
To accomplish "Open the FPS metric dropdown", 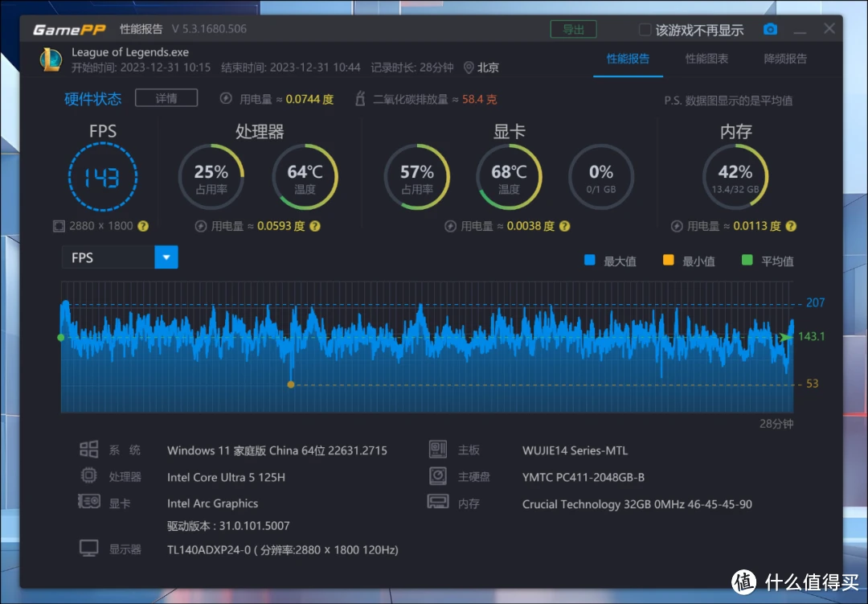I will (x=166, y=257).
